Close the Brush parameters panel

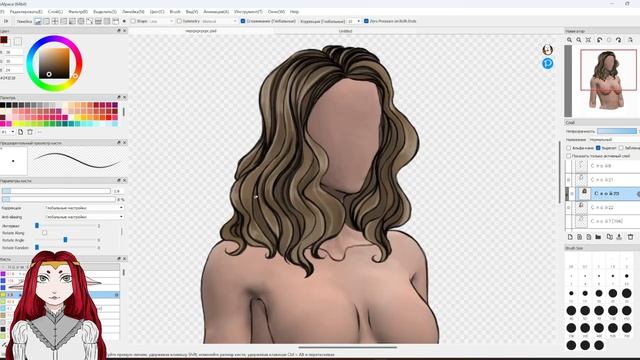tap(124, 180)
